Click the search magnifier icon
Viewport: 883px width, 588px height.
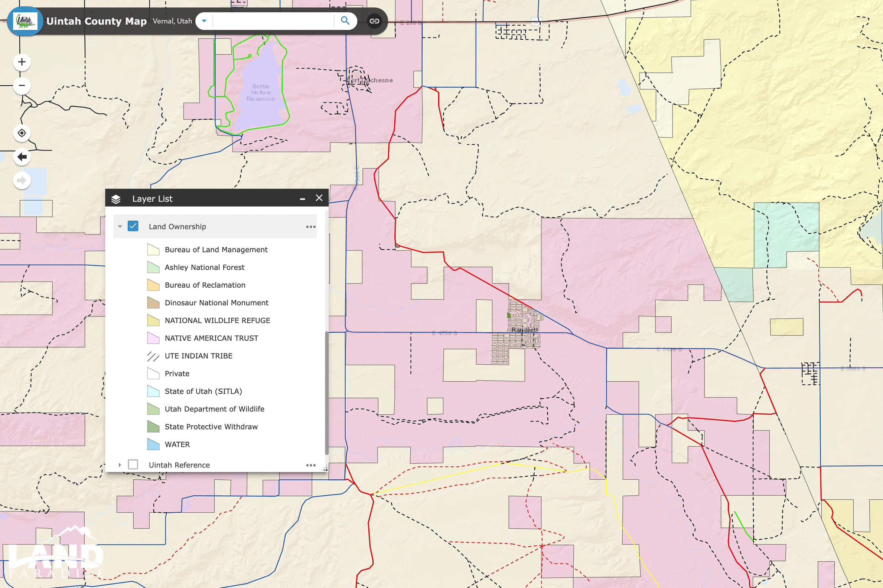[x=345, y=21]
